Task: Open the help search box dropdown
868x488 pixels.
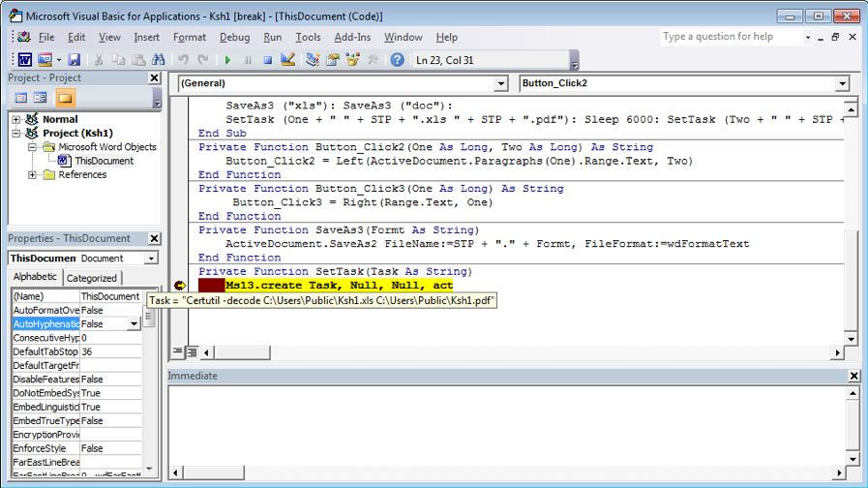Action: click(x=808, y=38)
